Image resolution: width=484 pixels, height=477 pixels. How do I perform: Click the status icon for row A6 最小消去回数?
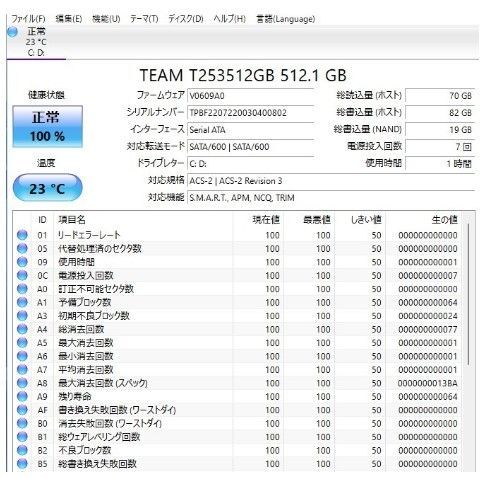tap(22, 356)
